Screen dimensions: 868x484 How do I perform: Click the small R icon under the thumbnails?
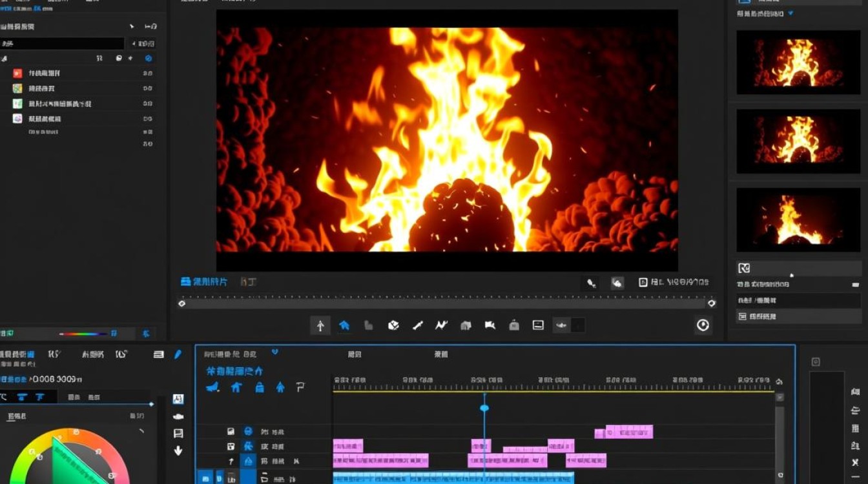744,268
